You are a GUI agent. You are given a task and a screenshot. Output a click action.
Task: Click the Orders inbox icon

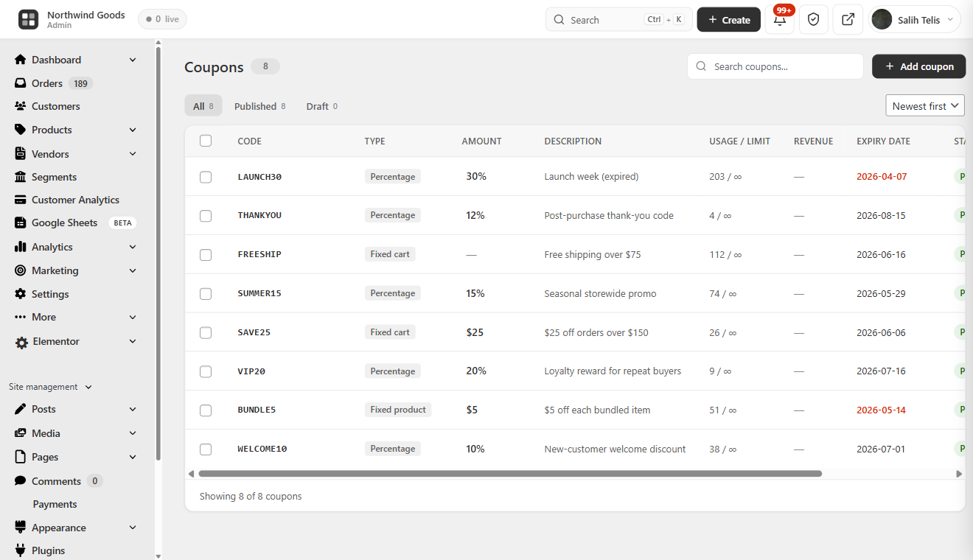pyautogui.click(x=21, y=83)
